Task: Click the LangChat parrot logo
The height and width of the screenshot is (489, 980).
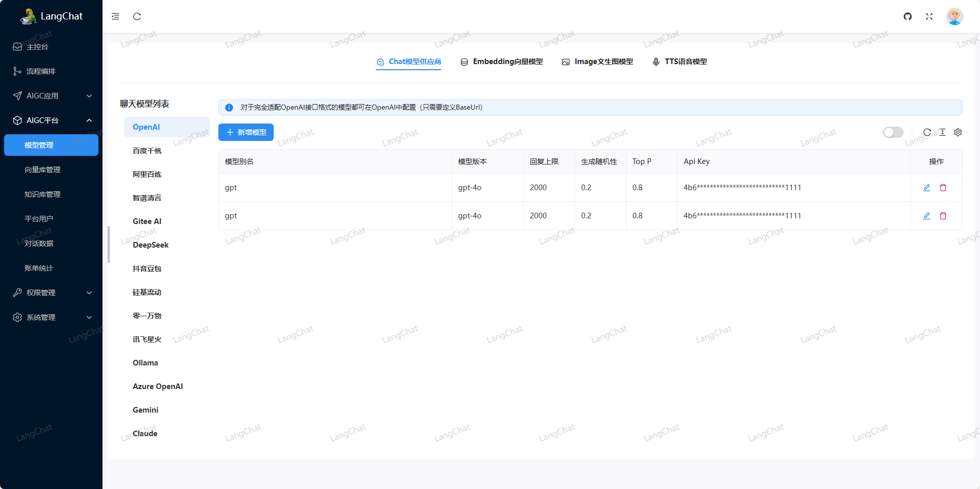Action: pos(28,16)
